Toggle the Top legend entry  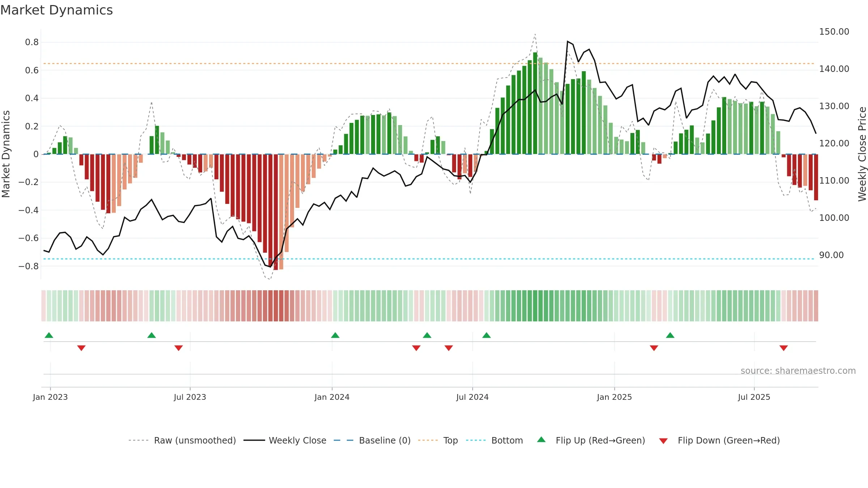(451, 440)
